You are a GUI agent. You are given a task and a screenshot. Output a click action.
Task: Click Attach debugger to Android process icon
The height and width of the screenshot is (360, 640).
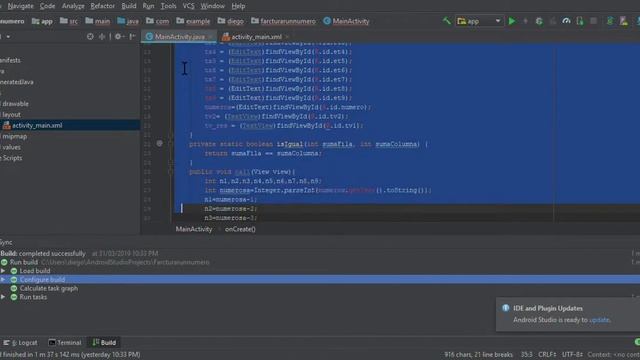pos(580,21)
